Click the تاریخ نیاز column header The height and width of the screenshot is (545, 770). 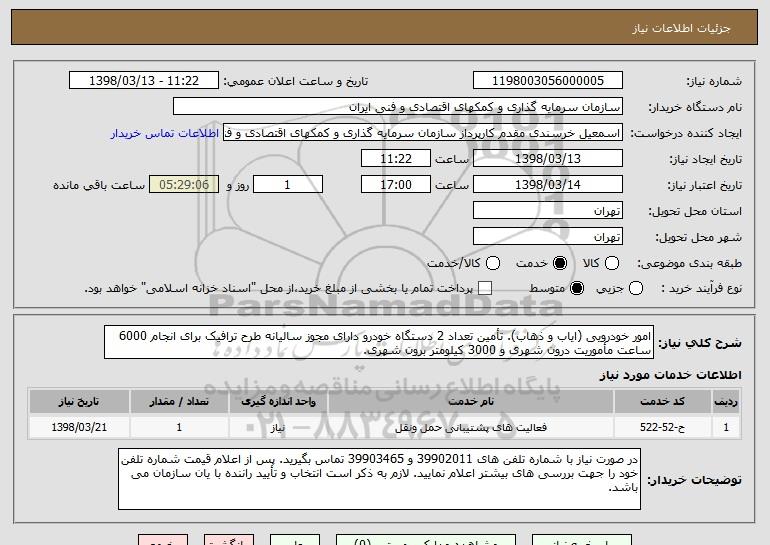tap(79, 402)
